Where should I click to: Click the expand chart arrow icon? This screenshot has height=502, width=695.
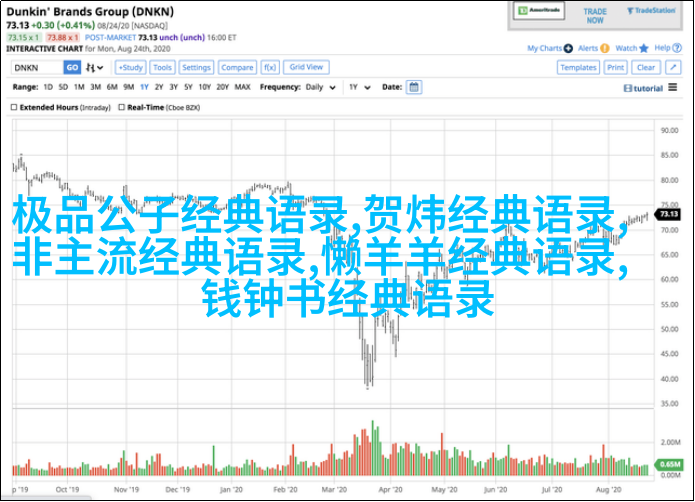(673, 67)
